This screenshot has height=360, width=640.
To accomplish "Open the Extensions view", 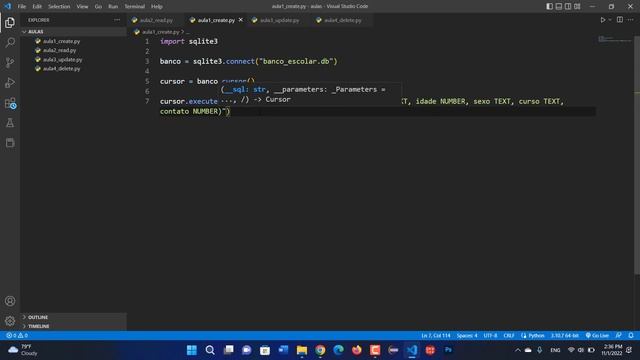I will 10,103.
